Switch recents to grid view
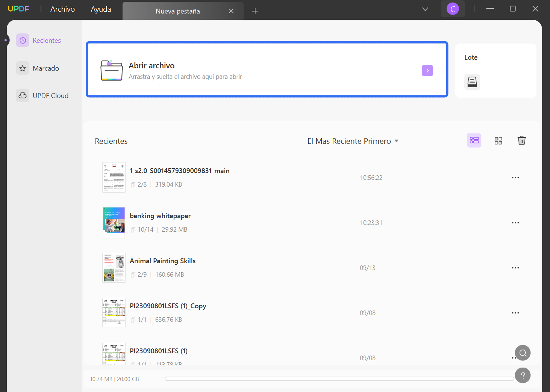 click(x=498, y=140)
